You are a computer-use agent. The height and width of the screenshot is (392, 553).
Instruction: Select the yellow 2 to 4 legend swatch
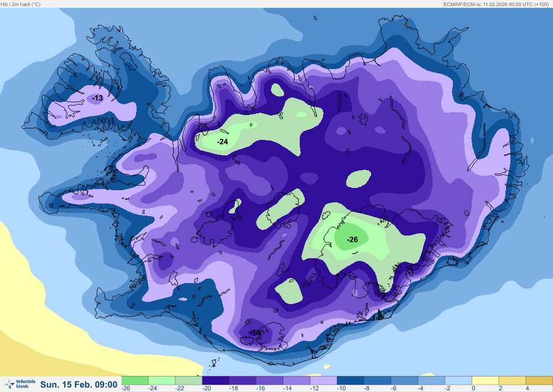[x=513, y=380]
